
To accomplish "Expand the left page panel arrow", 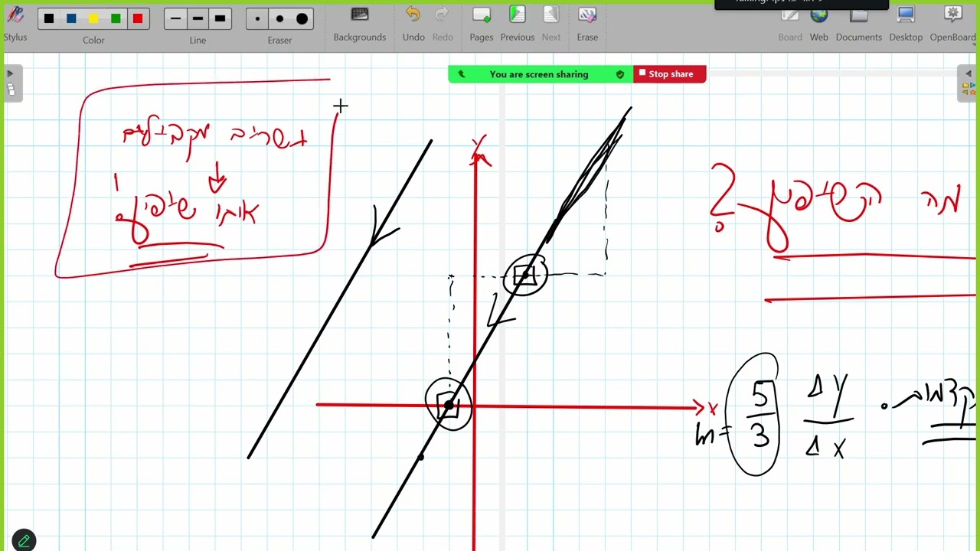I will pyautogui.click(x=10, y=73).
